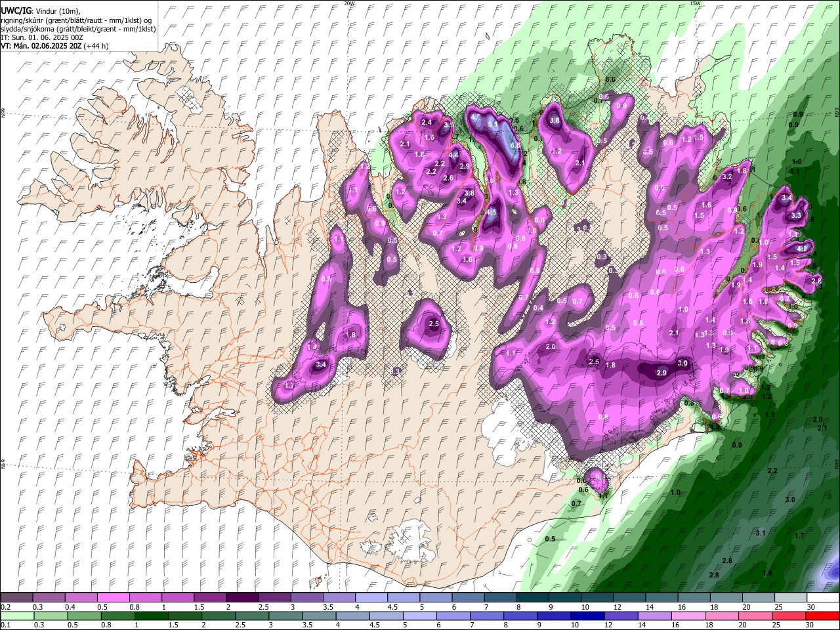
Task: Select the '30' label ending the top legend row
Action: (x=811, y=607)
